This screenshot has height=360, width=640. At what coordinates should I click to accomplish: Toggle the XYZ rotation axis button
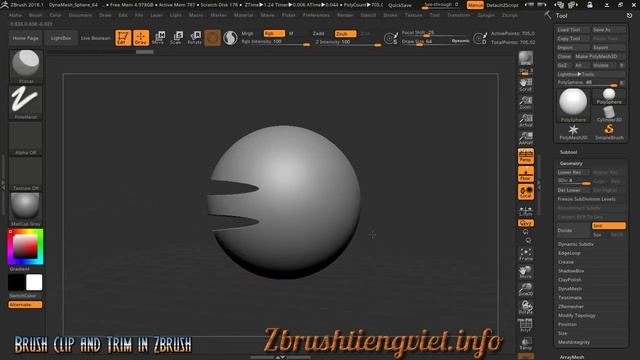[x=526, y=223]
